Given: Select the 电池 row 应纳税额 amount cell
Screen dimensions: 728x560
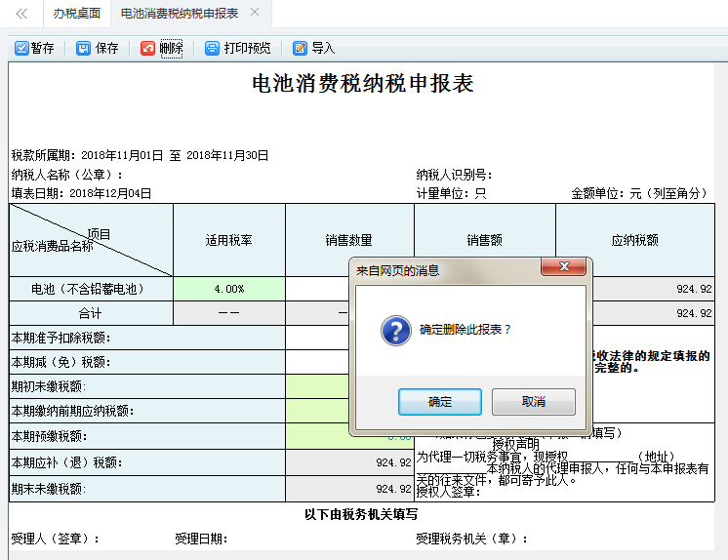Looking at the screenshot, I should (x=653, y=289).
